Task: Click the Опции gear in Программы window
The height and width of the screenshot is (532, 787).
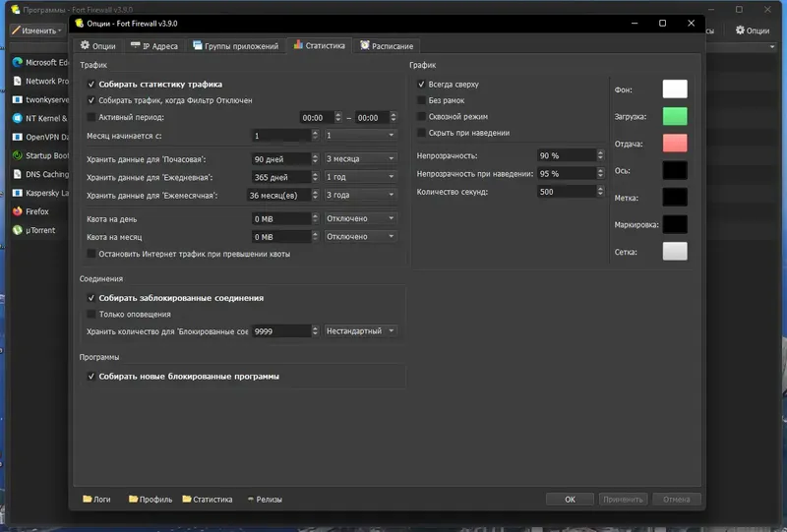Action: (740, 30)
